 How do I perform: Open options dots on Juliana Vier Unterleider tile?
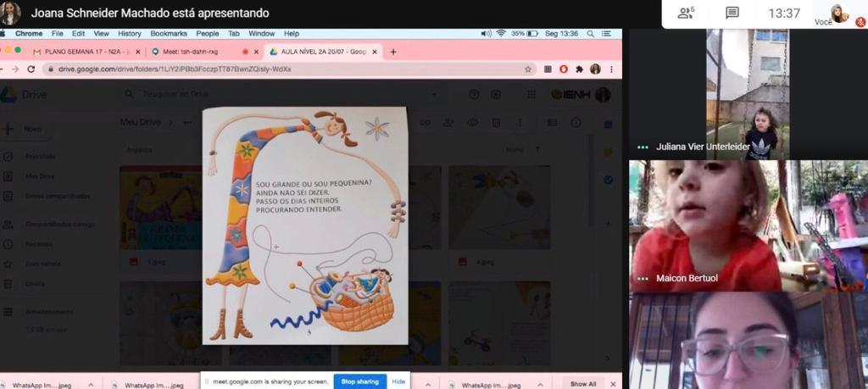point(643,147)
